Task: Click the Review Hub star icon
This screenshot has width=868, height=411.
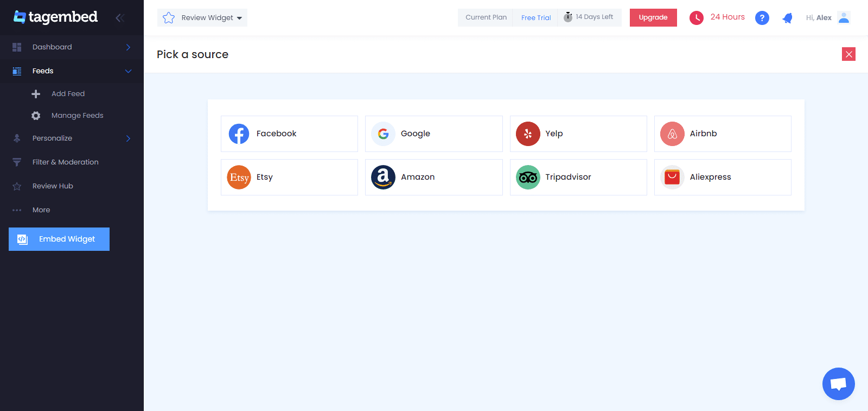Action: pyautogui.click(x=17, y=186)
